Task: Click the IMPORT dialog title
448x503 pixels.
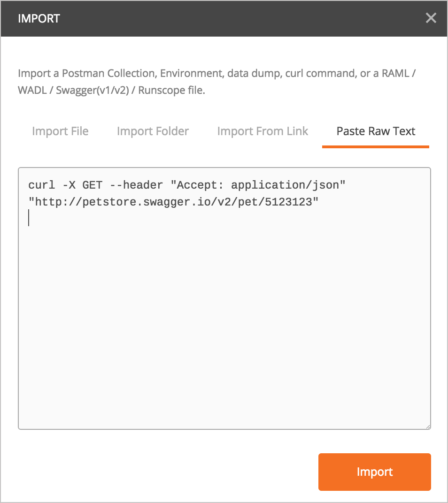Action: click(x=39, y=19)
